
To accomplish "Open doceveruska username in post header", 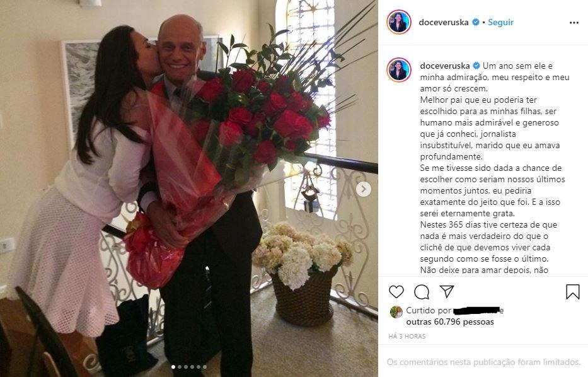I will coord(444,23).
